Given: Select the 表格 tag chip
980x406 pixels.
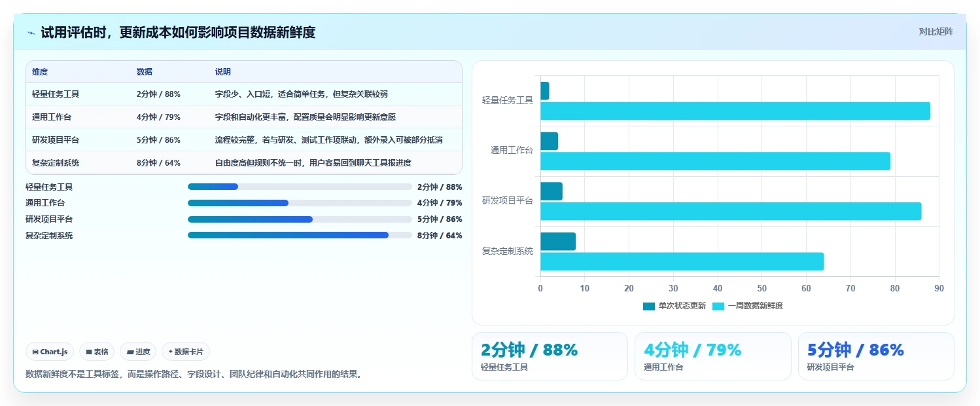Looking at the screenshot, I should (x=97, y=352).
